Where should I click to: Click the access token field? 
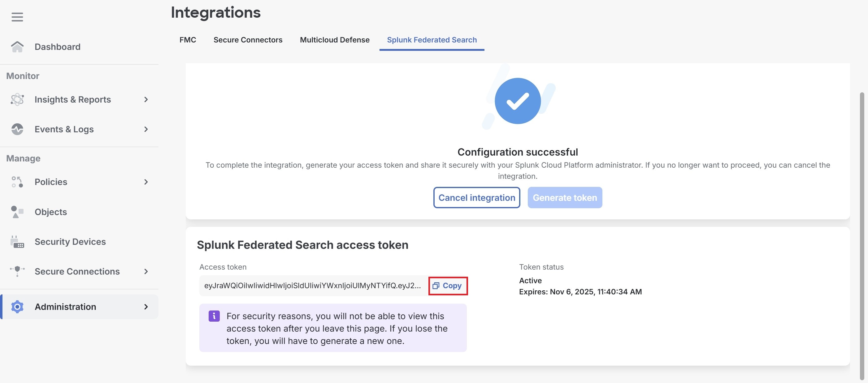pos(313,286)
